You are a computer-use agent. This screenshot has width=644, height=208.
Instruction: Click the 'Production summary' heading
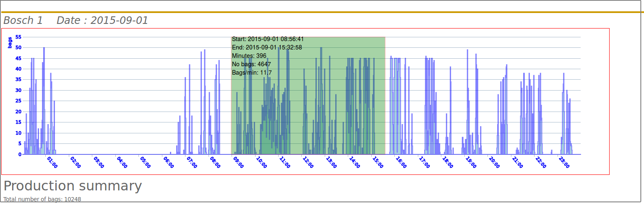[73, 186]
